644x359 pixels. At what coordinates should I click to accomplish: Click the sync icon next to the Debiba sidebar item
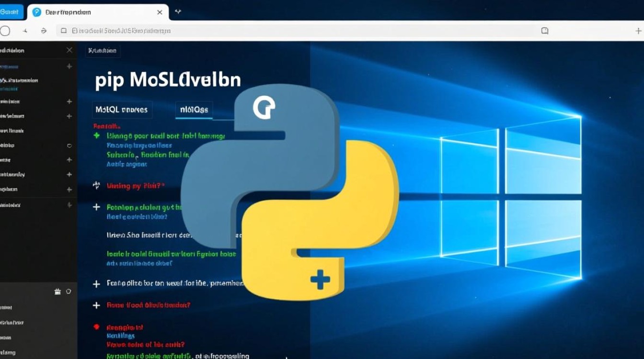point(69,145)
